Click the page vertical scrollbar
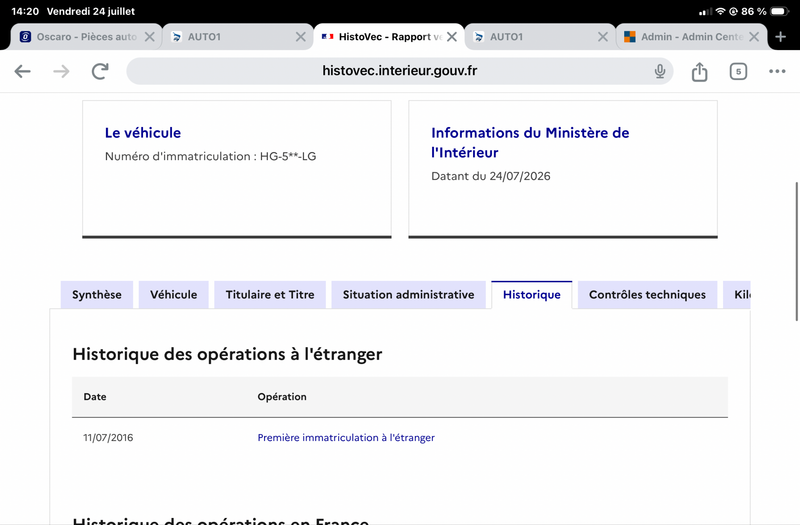The height and width of the screenshot is (525, 800). coord(796,251)
